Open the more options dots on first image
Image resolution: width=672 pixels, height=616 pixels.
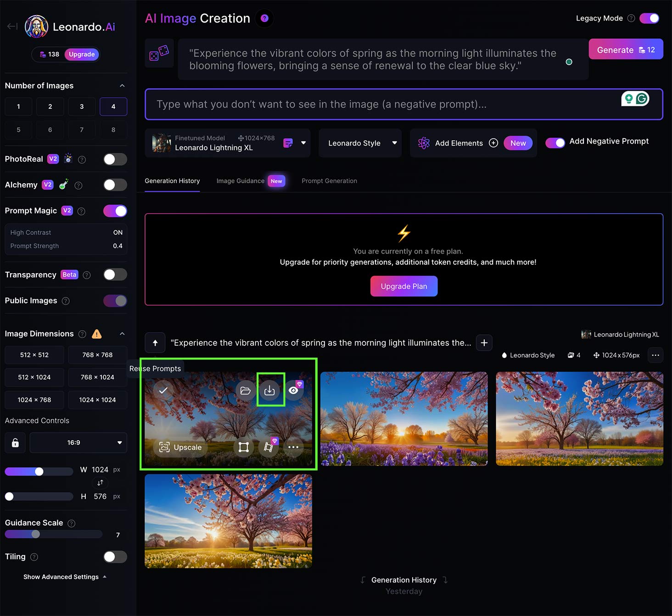293,447
